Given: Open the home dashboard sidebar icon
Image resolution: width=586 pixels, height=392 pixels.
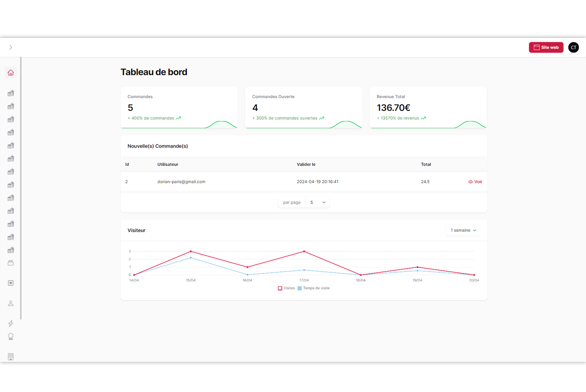Looking at the screenshot, I should coord(11,73).
